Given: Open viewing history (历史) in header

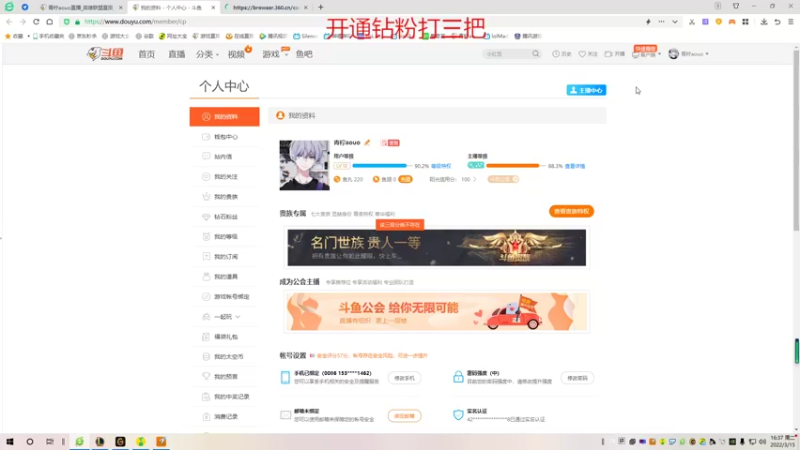Looking at the screenshot, I should click(x=561, y=54).
